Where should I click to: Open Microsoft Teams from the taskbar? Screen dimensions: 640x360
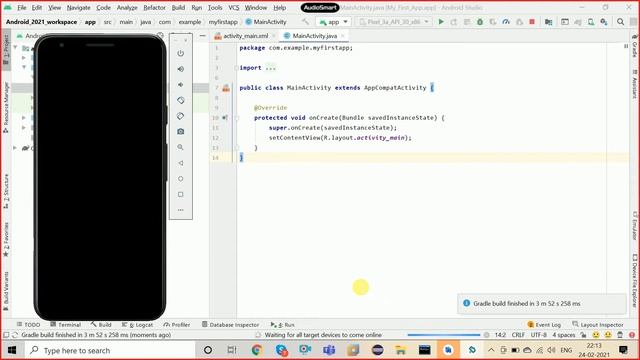click(329, 350)
